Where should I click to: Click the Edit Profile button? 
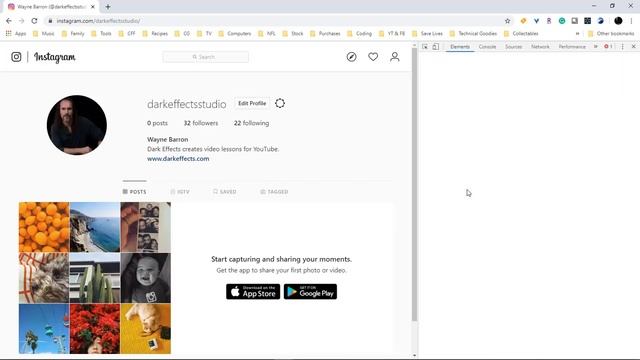tap(252, 103)
